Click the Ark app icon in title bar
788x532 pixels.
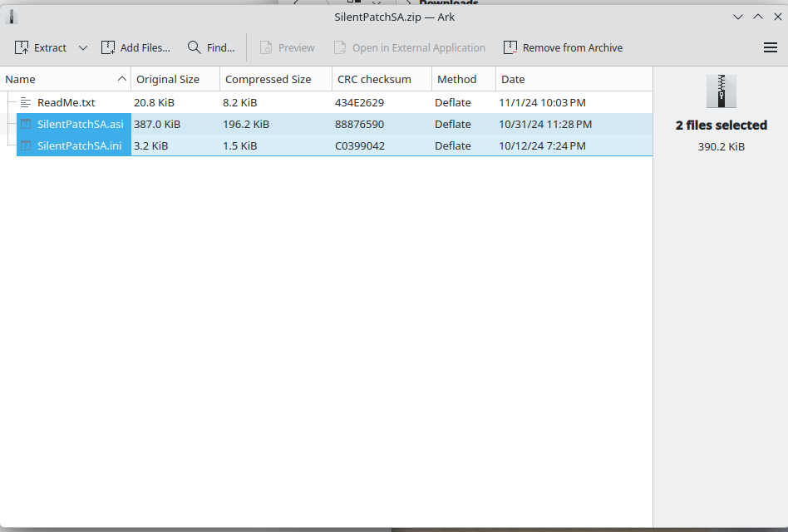coord(12,17)
